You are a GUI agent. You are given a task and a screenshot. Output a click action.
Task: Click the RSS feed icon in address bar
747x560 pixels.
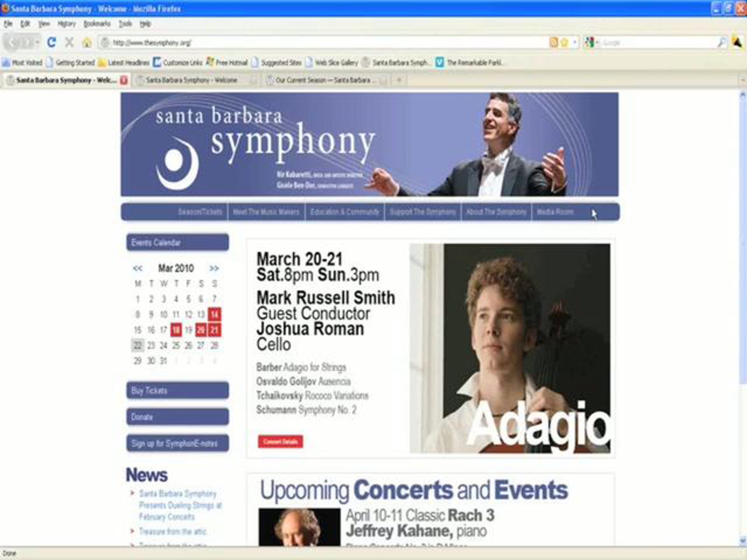pos(554,43)
